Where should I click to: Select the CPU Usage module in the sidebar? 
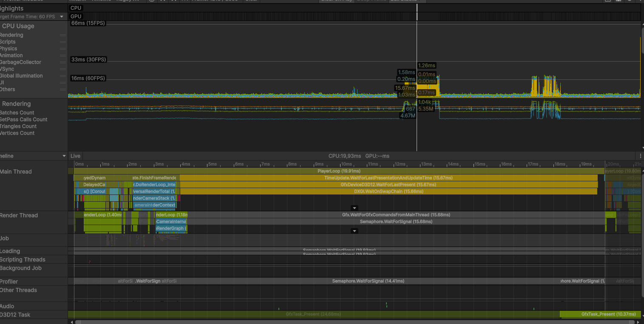(18, 26)
